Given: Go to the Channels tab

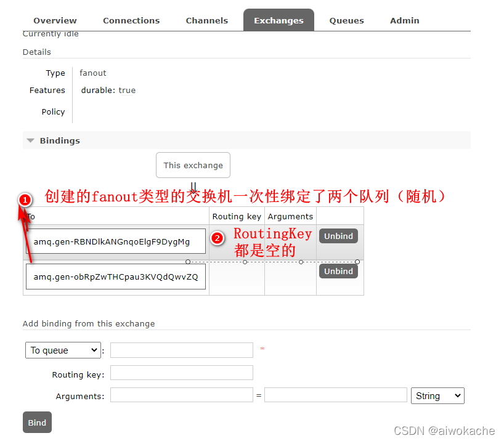Looking at the screenshot, I should coord(206,20).
